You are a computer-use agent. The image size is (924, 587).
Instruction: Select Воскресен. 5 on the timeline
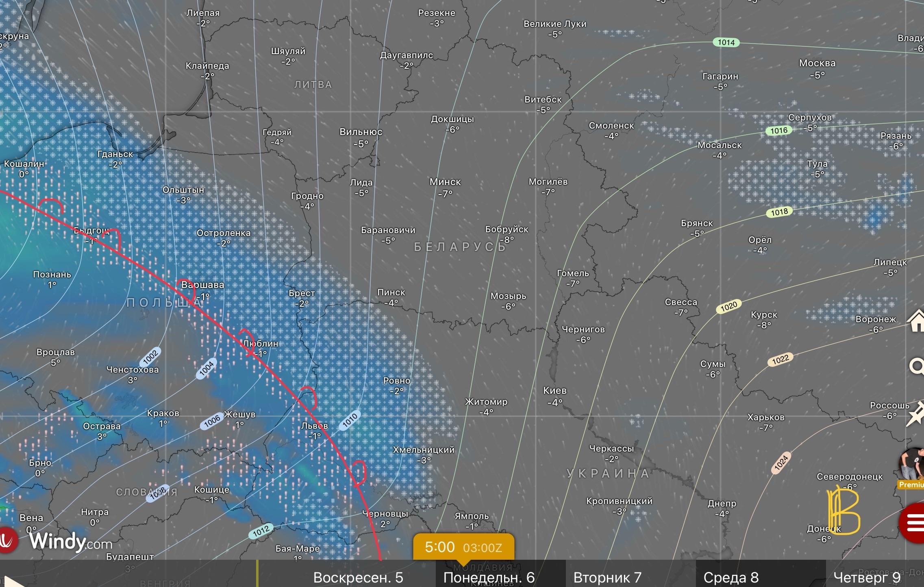(358, 578)
